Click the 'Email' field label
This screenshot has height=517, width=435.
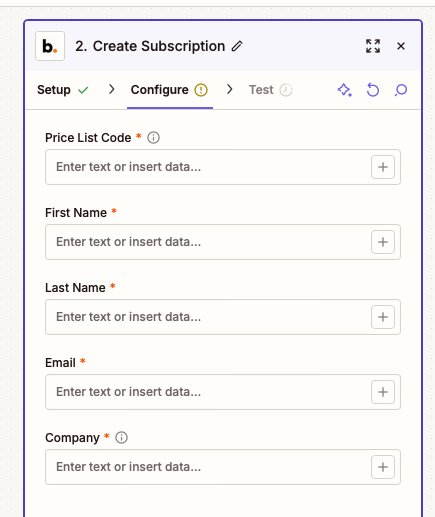coord(60,363)
